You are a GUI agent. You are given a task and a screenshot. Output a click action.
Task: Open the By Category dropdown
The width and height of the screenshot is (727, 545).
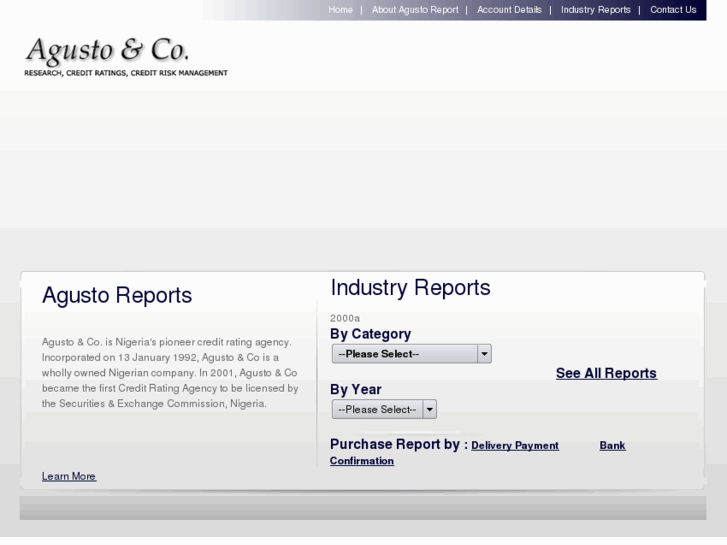[x=412, y=354]
